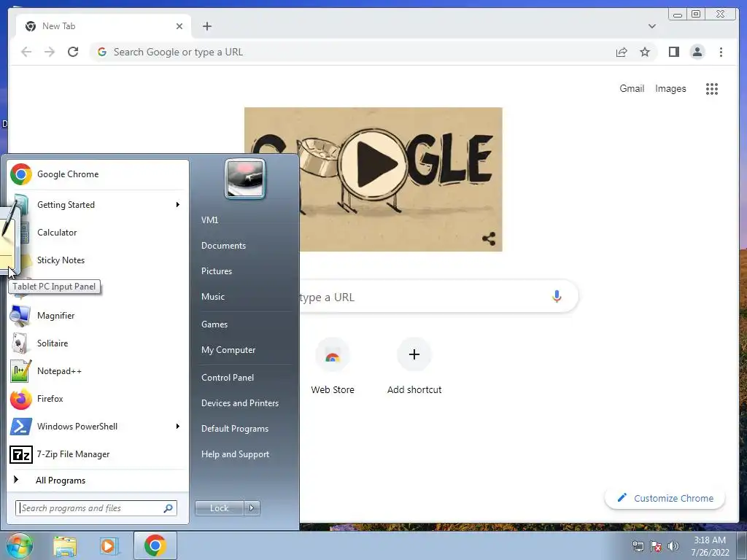The width and height of the screenshot is (747, 560).
Task: Open Devices and Printers entry
Action: 239,403
